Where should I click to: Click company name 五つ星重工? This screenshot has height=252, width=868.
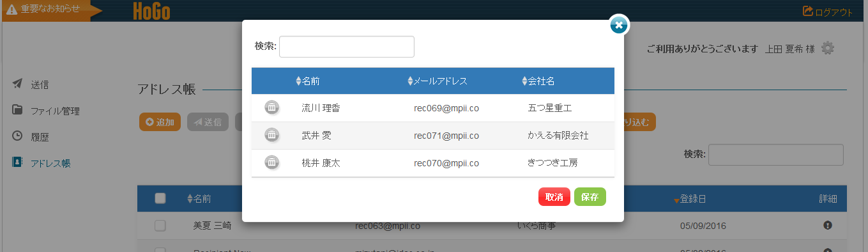549,108
